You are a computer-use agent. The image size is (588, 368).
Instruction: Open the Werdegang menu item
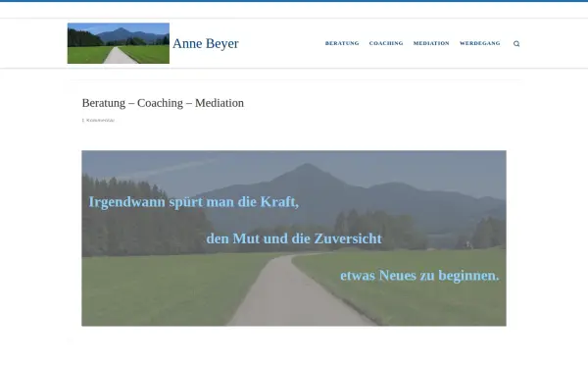click(480, 43)
